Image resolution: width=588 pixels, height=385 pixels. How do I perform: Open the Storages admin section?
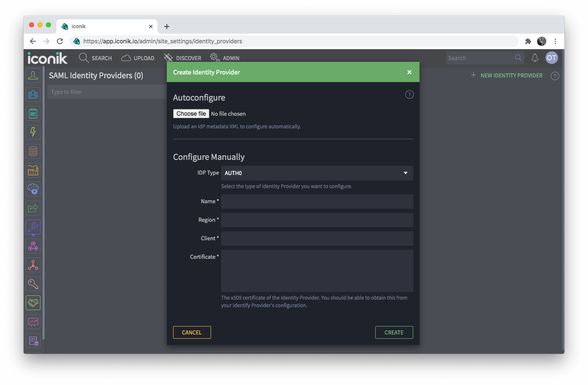(x=33, y=151)
